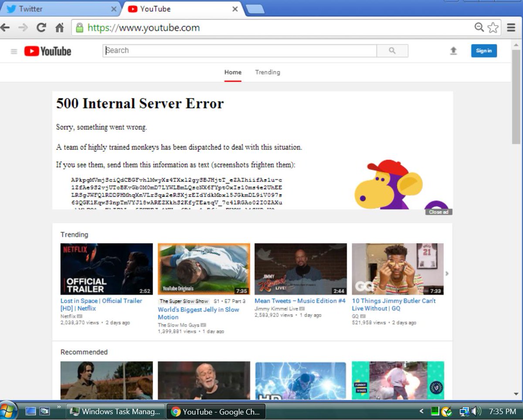Click the network tray icon

[464, 411]
